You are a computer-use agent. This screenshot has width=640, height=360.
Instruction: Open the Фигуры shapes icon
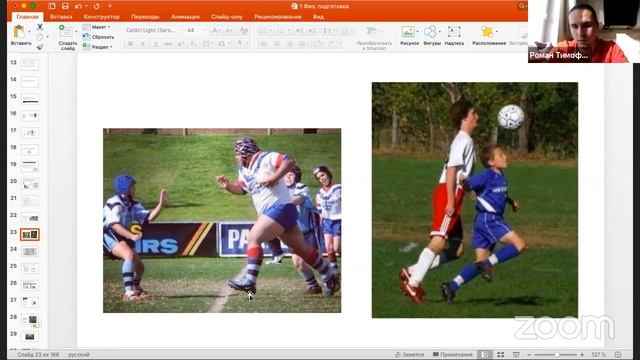431,31
